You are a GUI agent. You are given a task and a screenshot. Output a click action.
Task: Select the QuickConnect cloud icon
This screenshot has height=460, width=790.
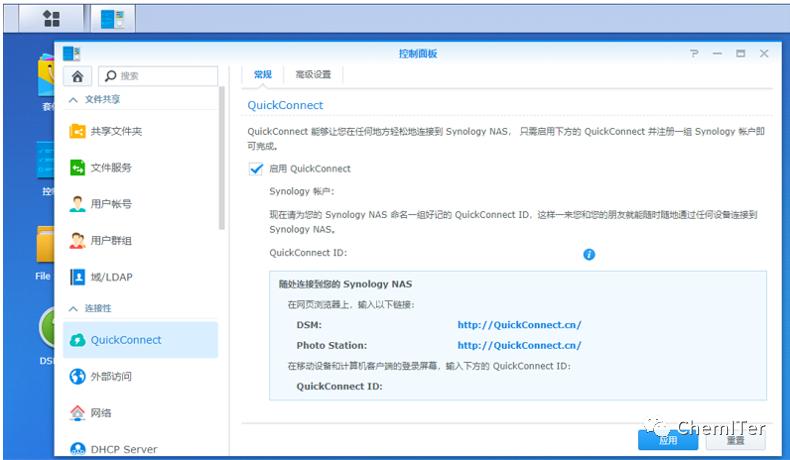77,340
